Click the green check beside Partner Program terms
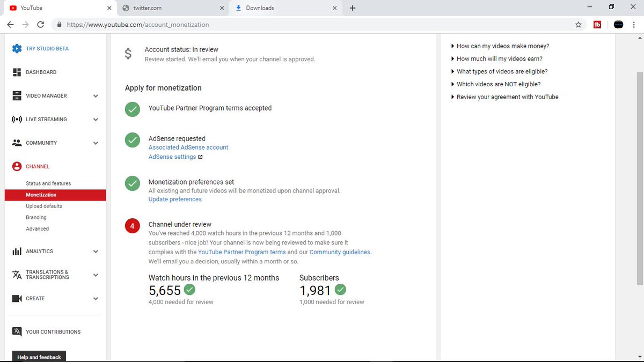644x362 pixels. pyautogui.click(x=132, y=109)
